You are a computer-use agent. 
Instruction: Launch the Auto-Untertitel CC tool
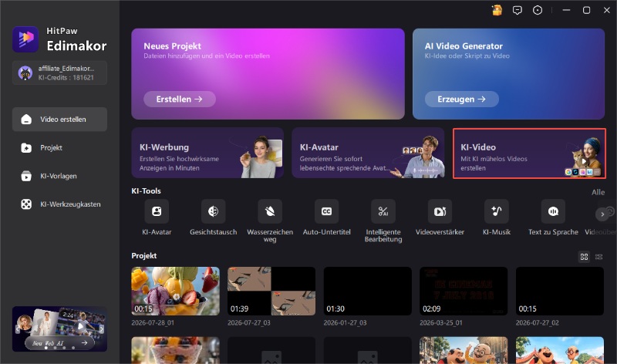pos(326,211)
